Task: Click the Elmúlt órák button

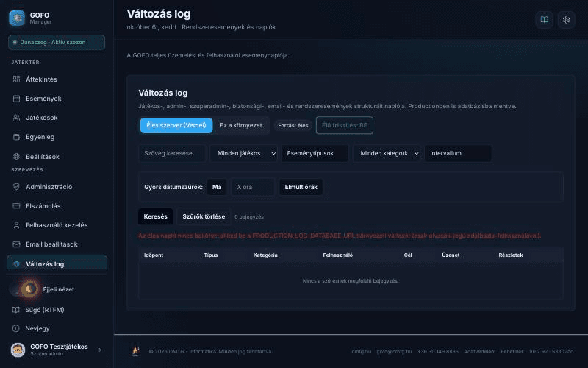Action: [301, 187]
